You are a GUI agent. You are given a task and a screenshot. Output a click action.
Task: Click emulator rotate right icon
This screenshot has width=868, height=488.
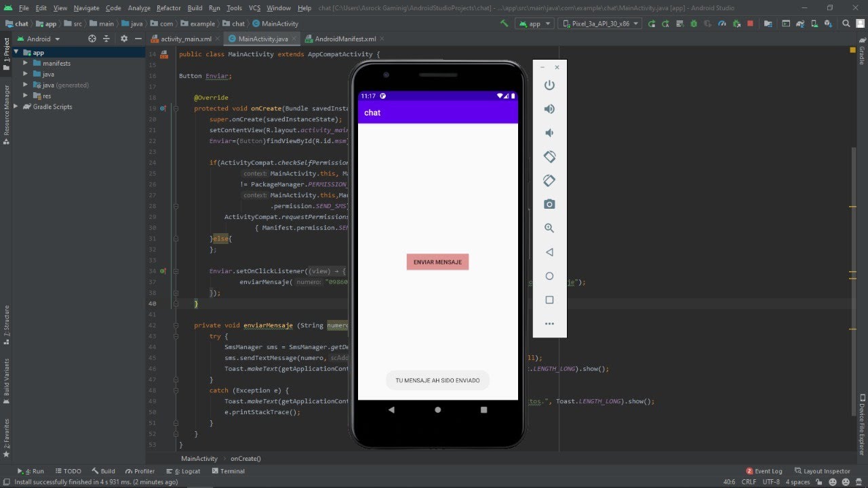pos(549,180)
